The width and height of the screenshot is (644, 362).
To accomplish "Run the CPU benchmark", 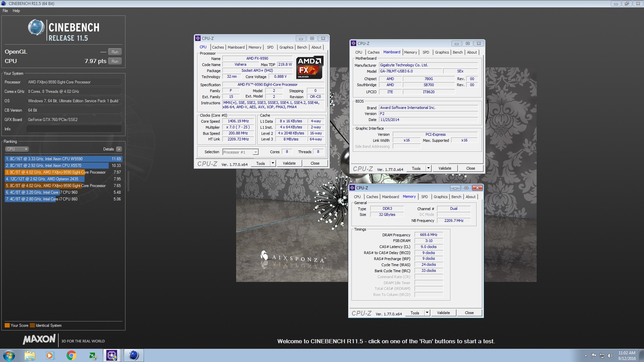I will 115,61.
